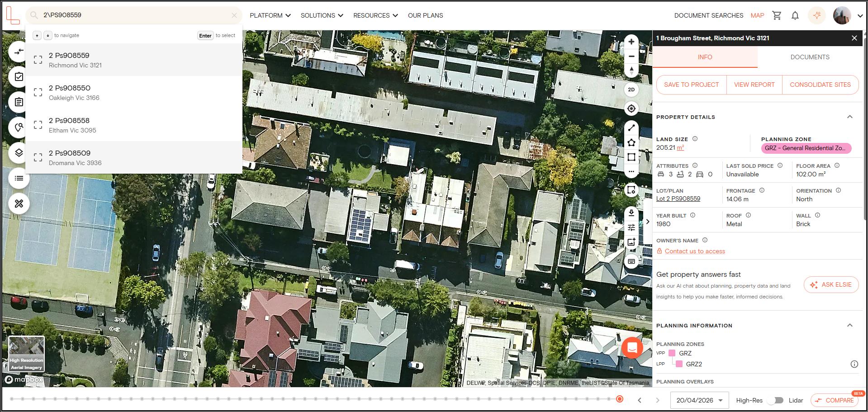Screen dimensions: 868x412
Task: Open the list view sidebar icon
Action: click(x=19, y=178)
